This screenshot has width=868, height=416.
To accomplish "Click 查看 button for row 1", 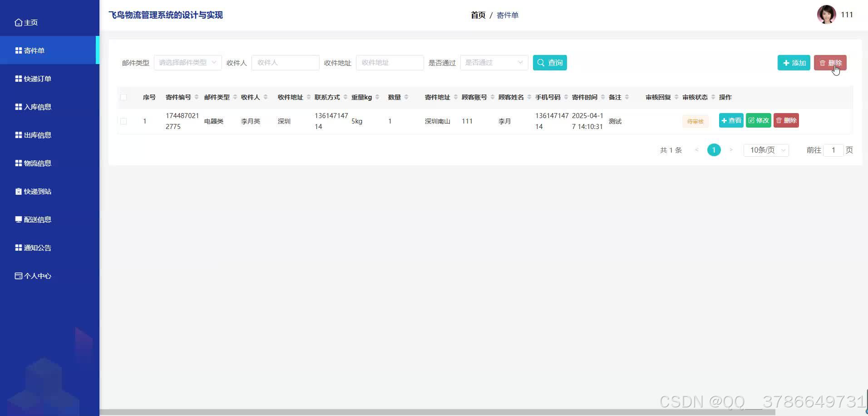I will coord(731,120).
